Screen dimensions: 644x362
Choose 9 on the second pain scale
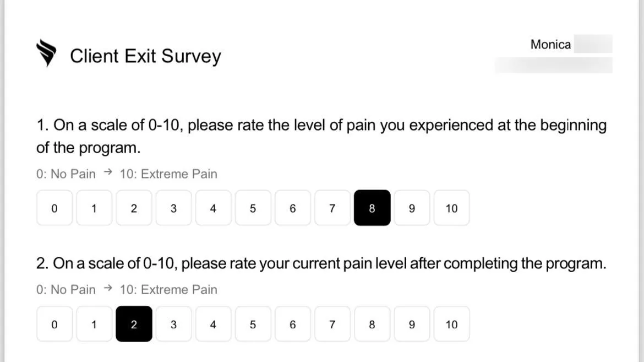412,324
